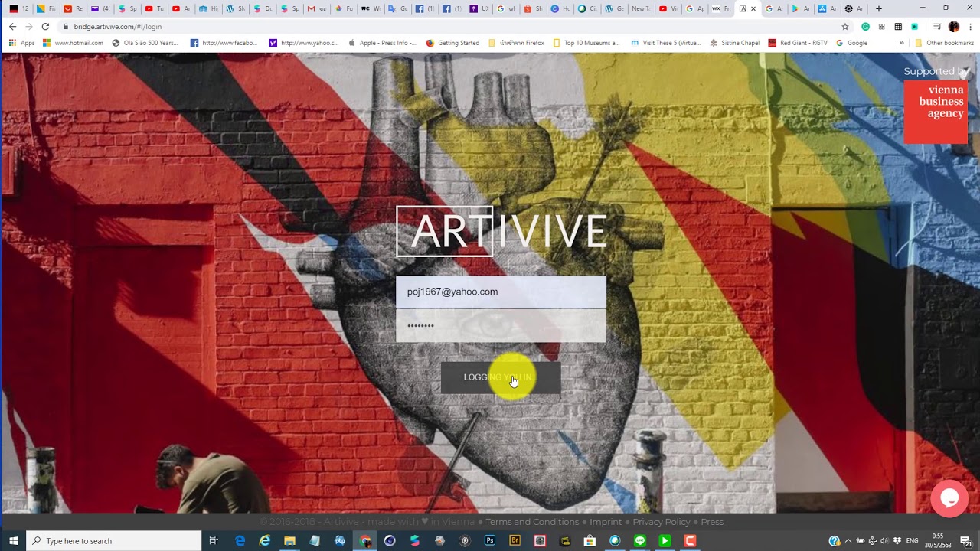The width and height of the screenshot is (980, 551).
Task: Open the Red Giant - RGTV bookmark
Action: click(798, 43)
